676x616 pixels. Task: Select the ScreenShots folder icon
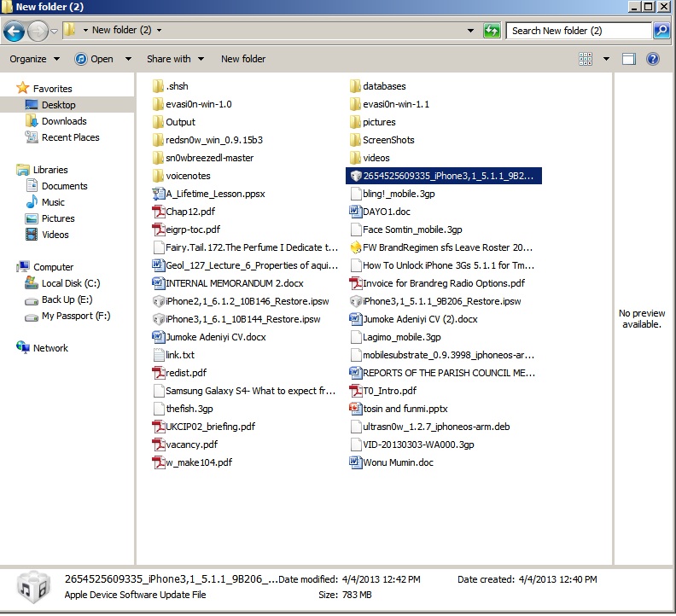point(355,140)
